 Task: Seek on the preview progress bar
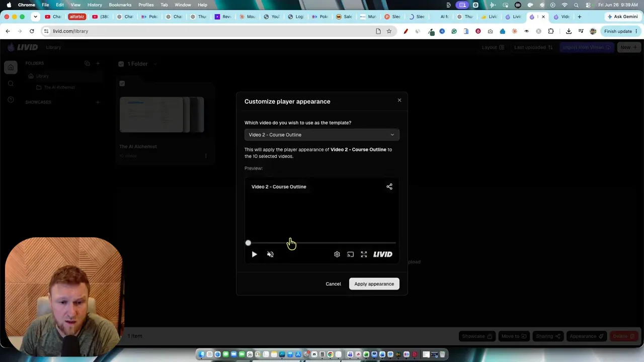322,243
